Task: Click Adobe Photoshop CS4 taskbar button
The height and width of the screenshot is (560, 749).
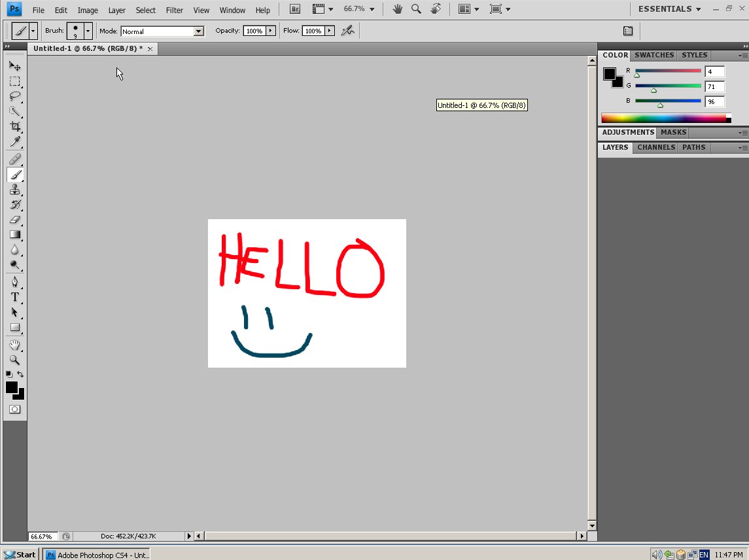Action: click(97, 554)
